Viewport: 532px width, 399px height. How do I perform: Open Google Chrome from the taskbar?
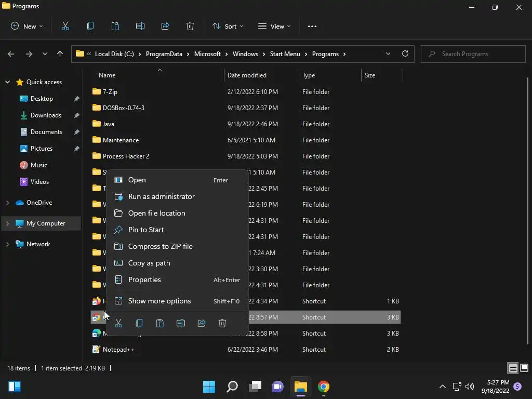pyautogui.click(x=323, y=387)
